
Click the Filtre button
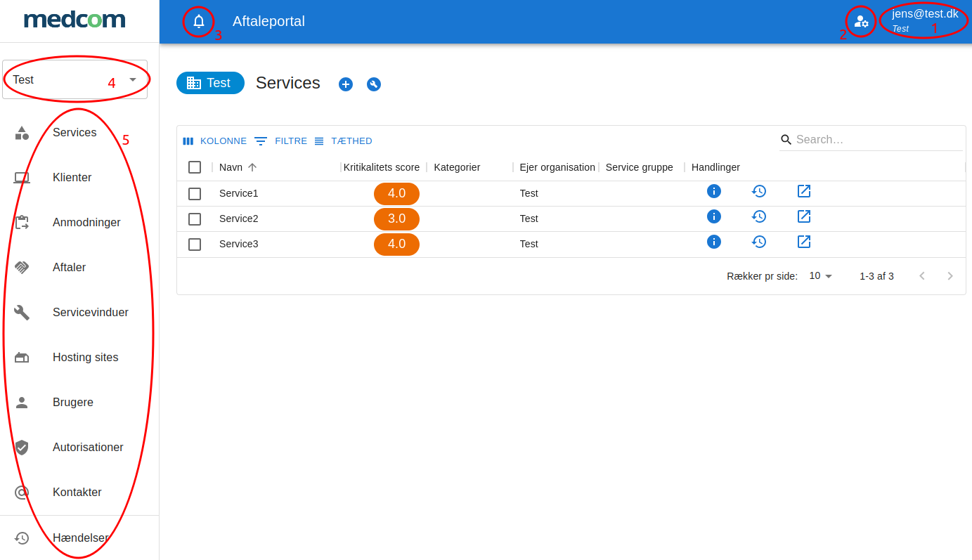(281, 141)
